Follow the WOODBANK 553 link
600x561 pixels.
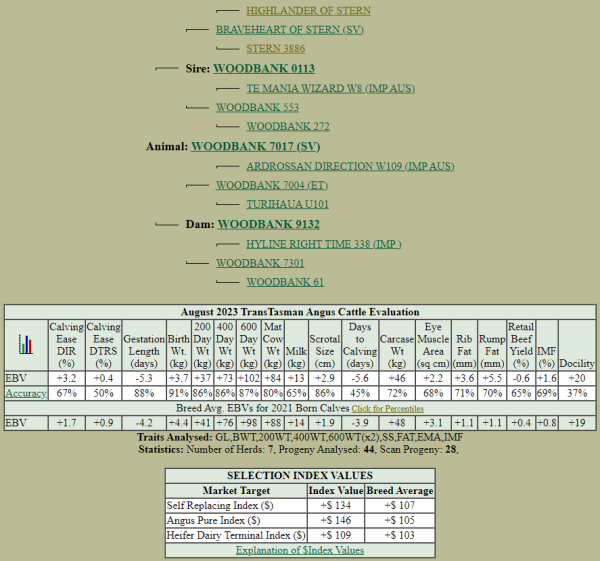pos(258,108)
